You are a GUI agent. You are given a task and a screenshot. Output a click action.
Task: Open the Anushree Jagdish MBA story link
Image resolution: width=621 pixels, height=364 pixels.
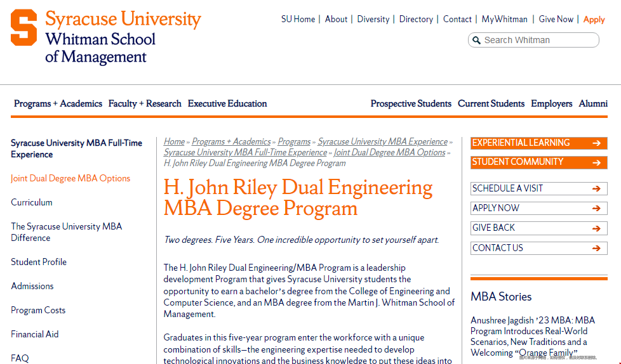(x=533, y=336)
